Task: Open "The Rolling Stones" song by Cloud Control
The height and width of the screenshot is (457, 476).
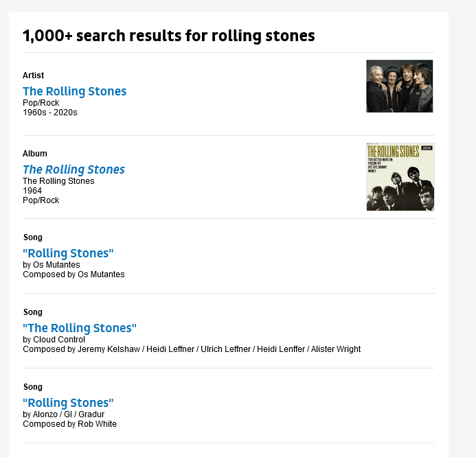Action: 80,328
